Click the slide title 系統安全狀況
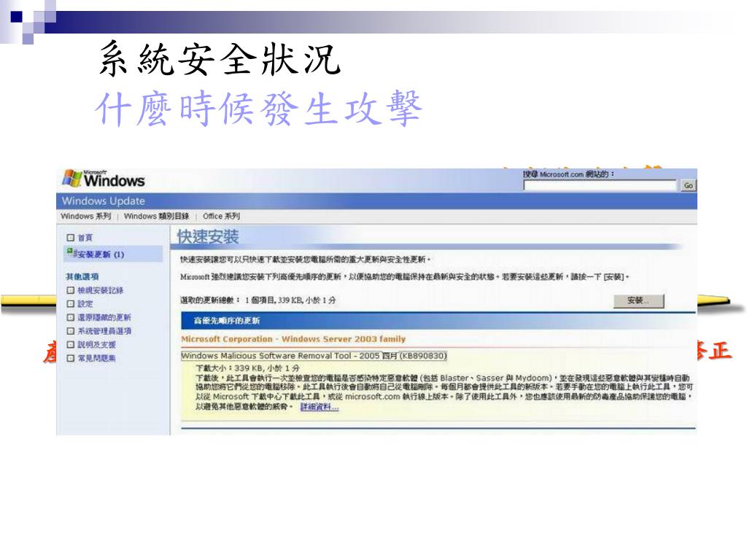Image resolution: width=747 pixels, height=560 pixels. pos(220,58)
